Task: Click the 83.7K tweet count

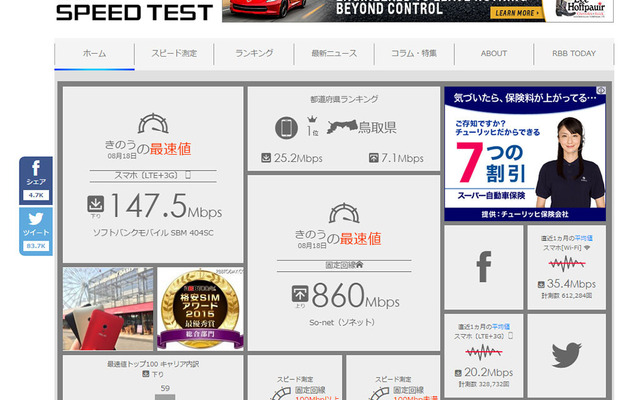Action: pyautogui.click(x=36, y=246)
